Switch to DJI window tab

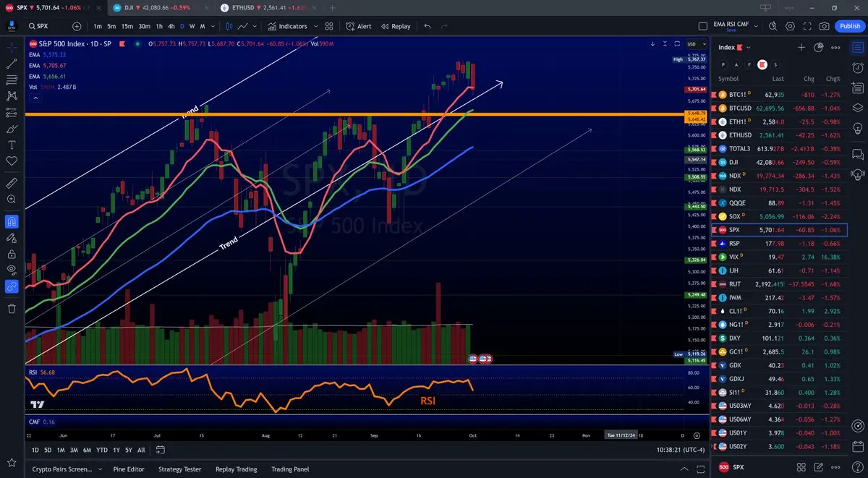(x=160, y=7)
